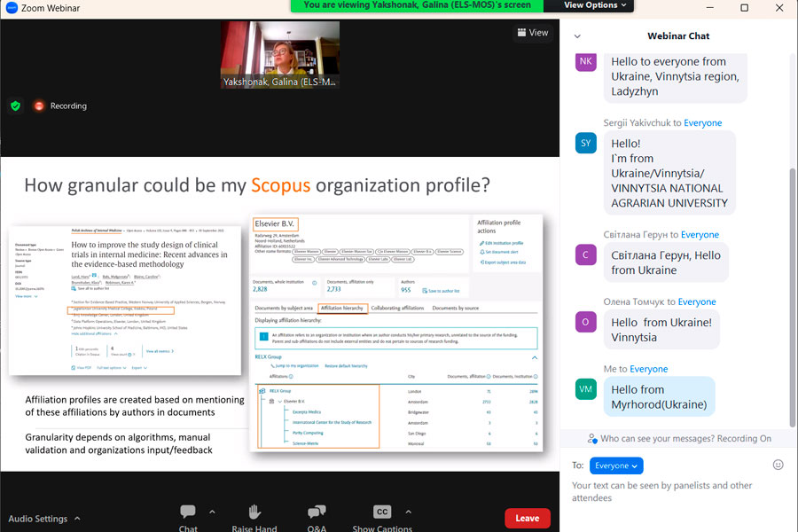Click Everyone link next to Sergii Yakivchuk
This screenshot has height=532, width=798.
pos(703,122)
